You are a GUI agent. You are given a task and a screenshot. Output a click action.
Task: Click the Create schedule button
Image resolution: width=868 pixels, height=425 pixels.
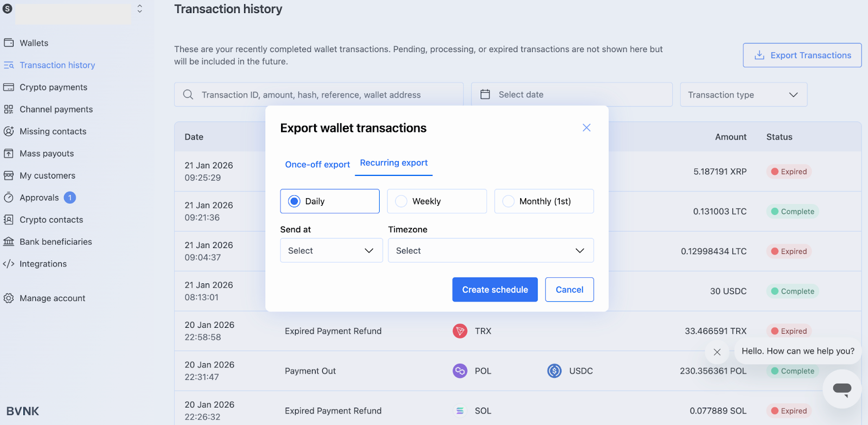point(495,290)
